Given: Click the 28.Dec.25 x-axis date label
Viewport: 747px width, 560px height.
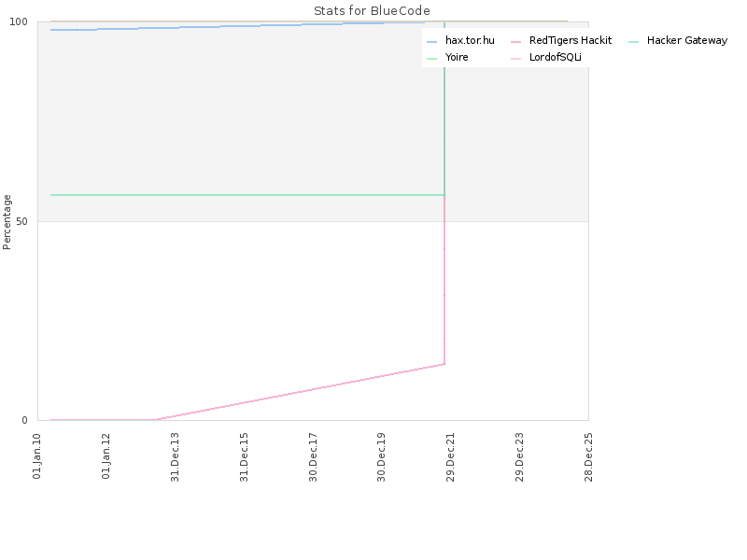Looking at the screenshot, I should click(589, 457).
